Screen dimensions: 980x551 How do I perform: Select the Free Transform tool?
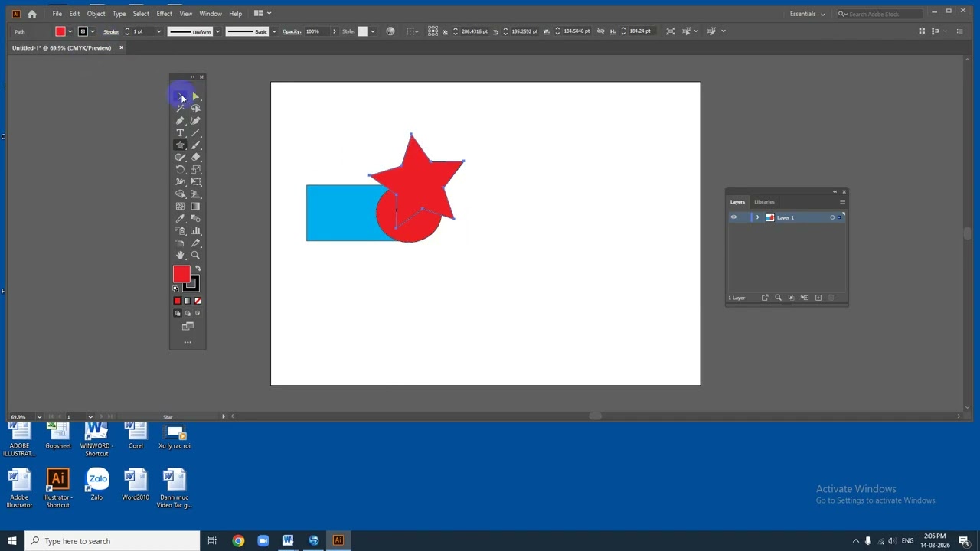pyautogui.click(x=195, y=182)
